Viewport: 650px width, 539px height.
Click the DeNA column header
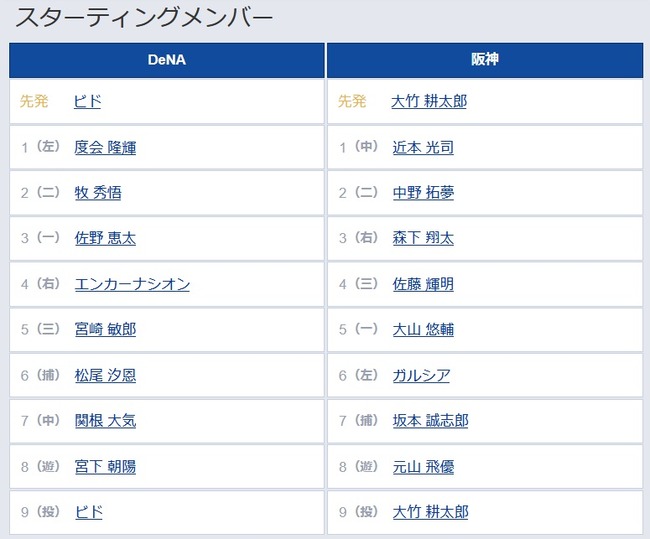pyautogui.click(x=167, y=60)
